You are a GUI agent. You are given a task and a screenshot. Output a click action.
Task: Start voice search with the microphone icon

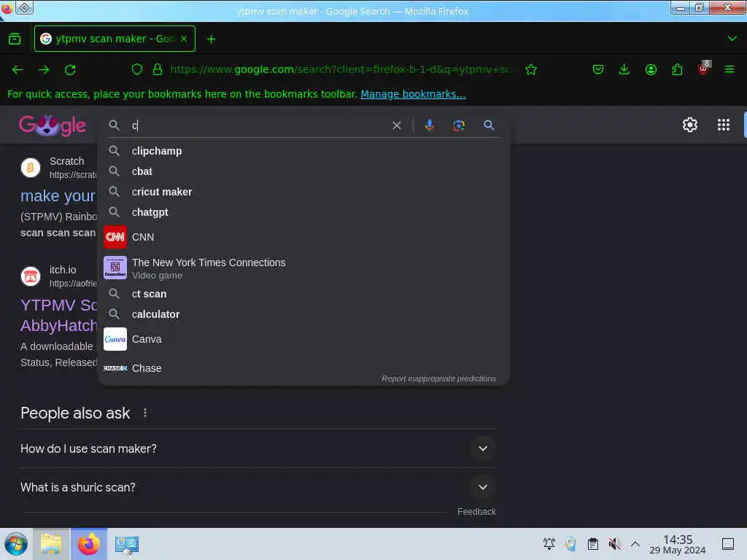pos(429,125)
